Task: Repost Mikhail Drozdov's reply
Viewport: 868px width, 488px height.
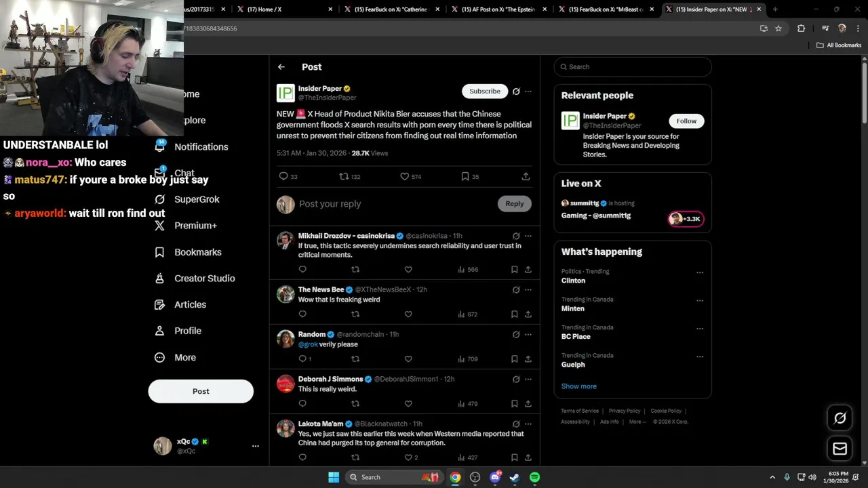Action: click(x=355, y=270)
